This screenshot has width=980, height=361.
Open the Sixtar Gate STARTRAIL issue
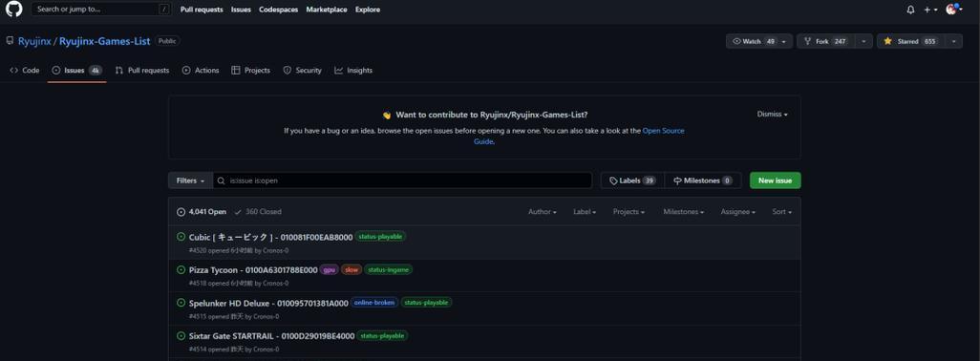coord(271,336)
